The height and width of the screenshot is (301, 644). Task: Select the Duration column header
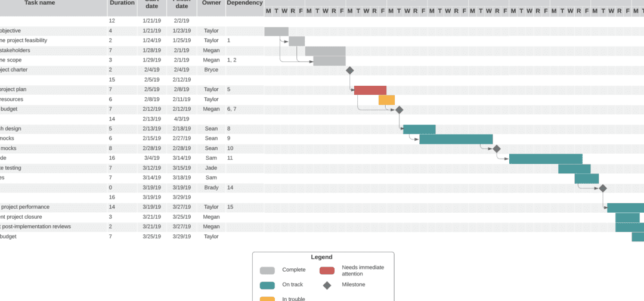[122, 3]
